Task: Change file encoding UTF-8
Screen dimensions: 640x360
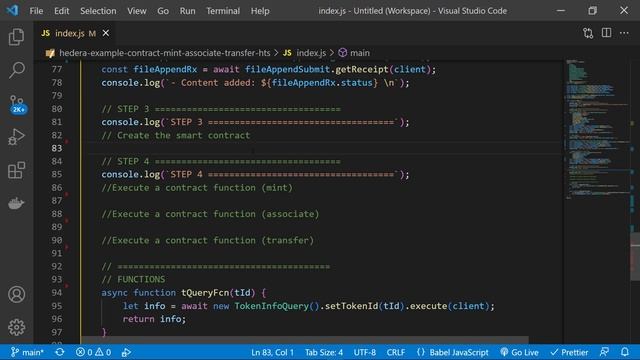Action: coord(364,352)
